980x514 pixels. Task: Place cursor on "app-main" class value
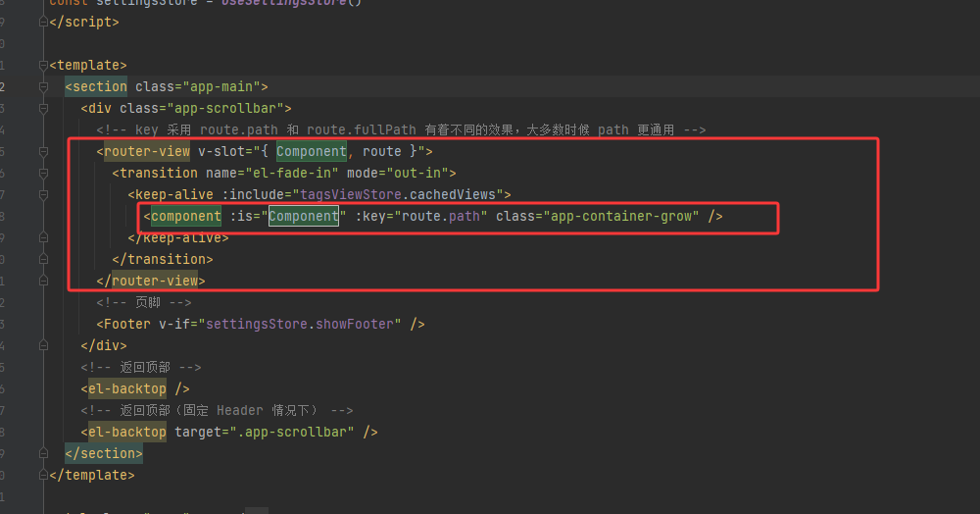[x=221, y=87]
